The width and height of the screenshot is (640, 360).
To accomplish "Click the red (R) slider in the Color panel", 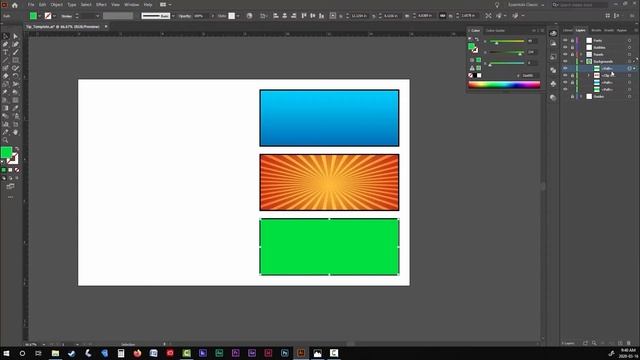I will tap(507, 41).
